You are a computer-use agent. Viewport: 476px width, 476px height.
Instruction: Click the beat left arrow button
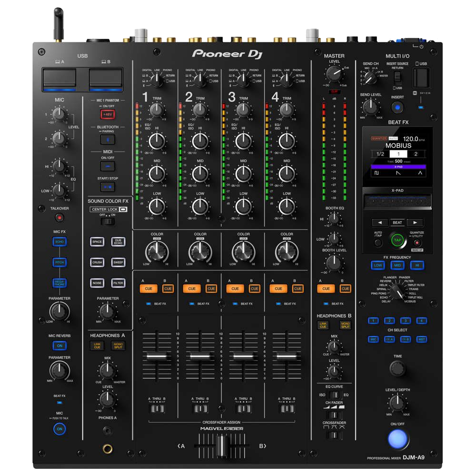tap(380, 222)
